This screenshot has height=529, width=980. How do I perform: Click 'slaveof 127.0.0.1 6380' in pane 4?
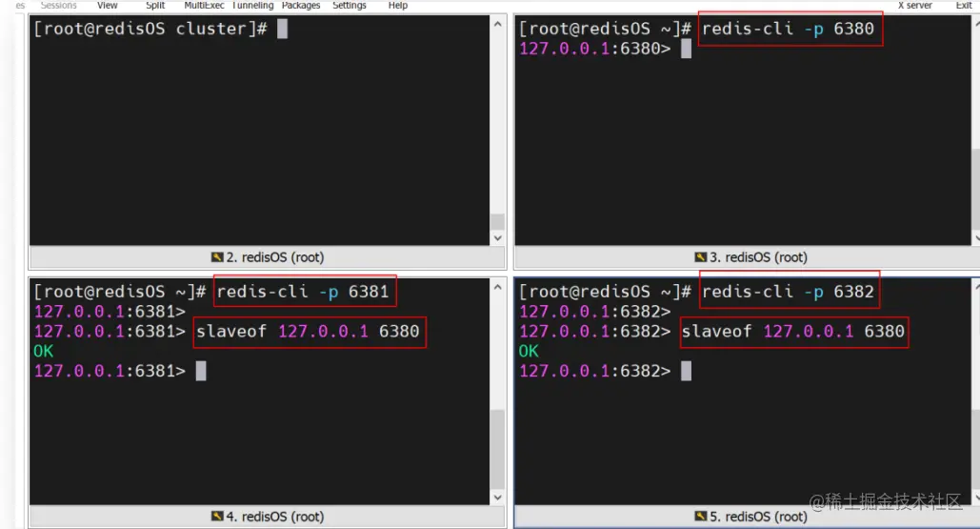(x=308, y=332)
